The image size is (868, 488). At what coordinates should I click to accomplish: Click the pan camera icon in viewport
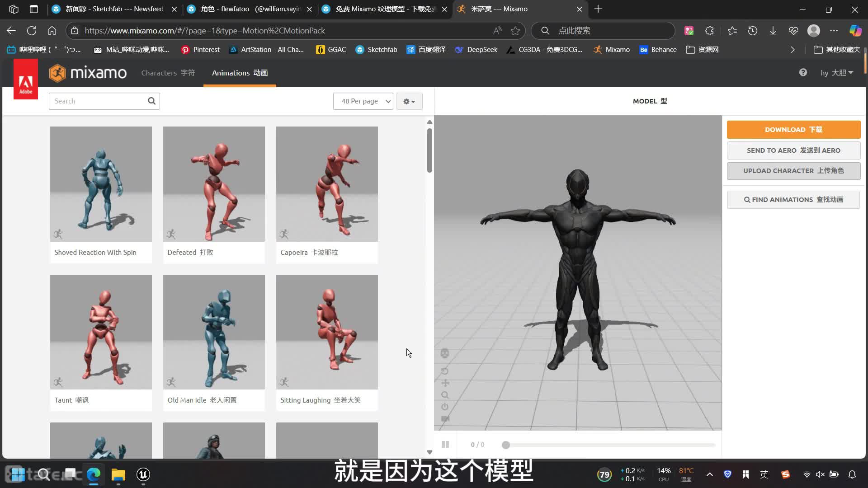(x=445, y=383)
